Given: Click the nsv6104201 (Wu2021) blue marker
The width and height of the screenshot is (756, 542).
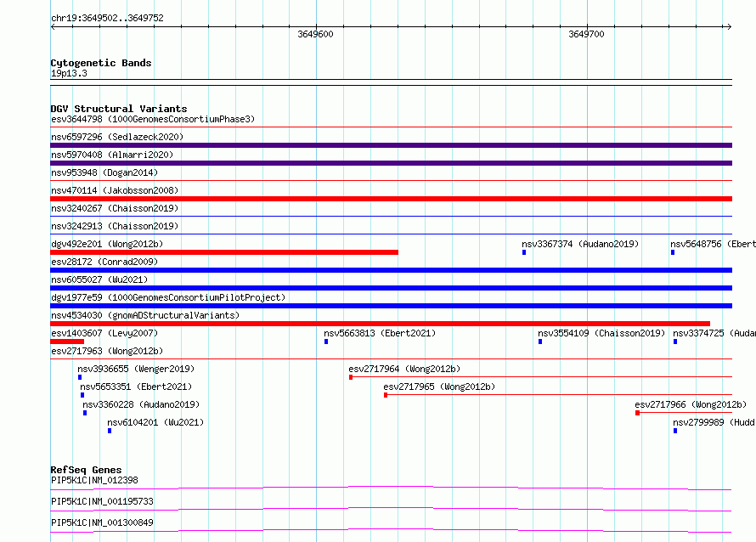Looking at the screenshot, I should tap(110, 431).
